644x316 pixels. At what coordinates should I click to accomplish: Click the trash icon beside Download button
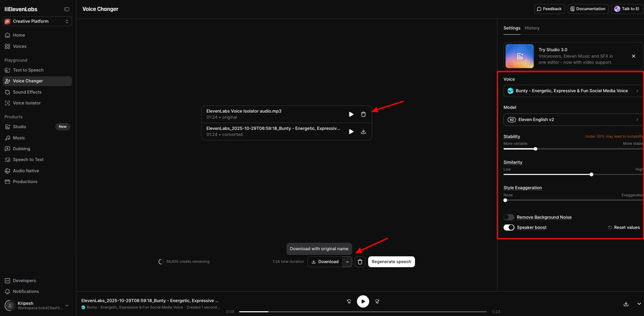pyautogui.click(x=360, y=262)
